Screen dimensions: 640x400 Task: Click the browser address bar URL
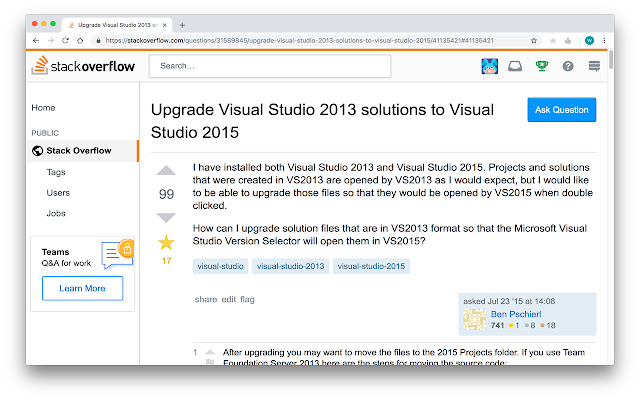coord(299,40)
